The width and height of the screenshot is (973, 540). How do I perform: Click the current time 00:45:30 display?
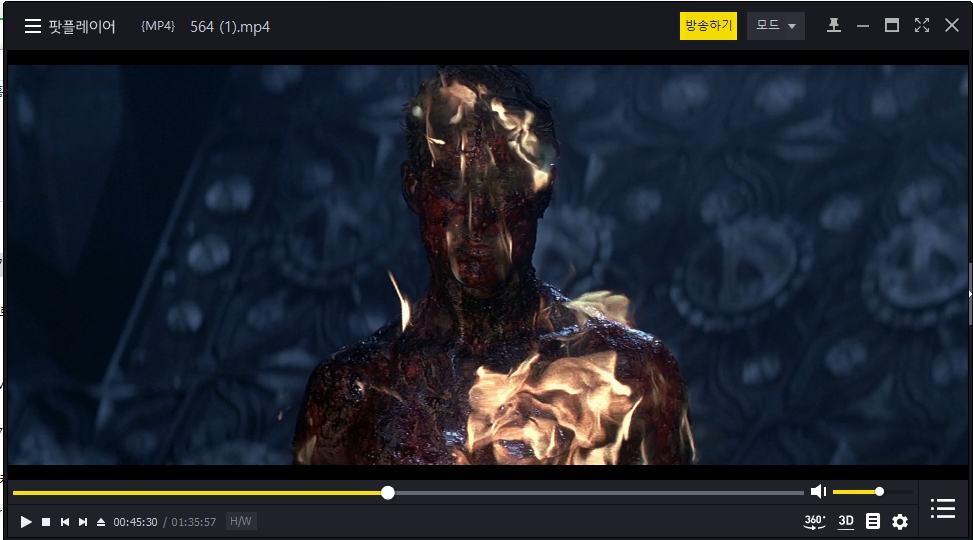coord(135,522)
